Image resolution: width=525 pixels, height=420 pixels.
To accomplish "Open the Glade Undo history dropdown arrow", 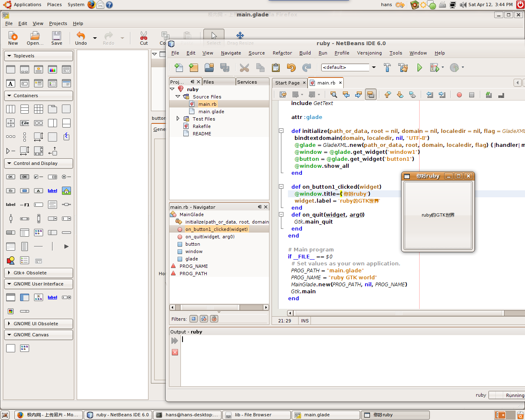I will 95,38.
